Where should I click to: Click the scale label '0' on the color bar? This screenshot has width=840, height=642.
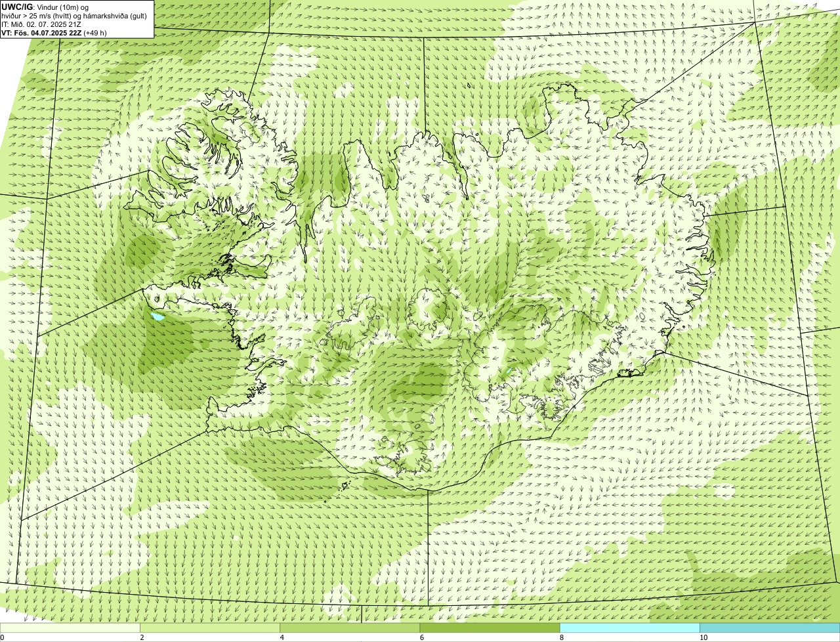[2, 637]
